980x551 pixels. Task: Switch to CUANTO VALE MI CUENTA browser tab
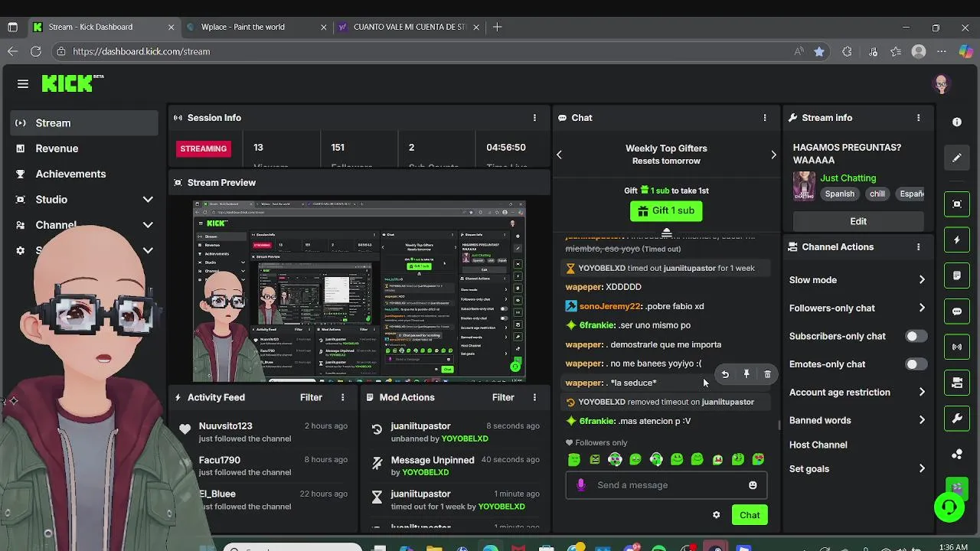coord(410,27)
